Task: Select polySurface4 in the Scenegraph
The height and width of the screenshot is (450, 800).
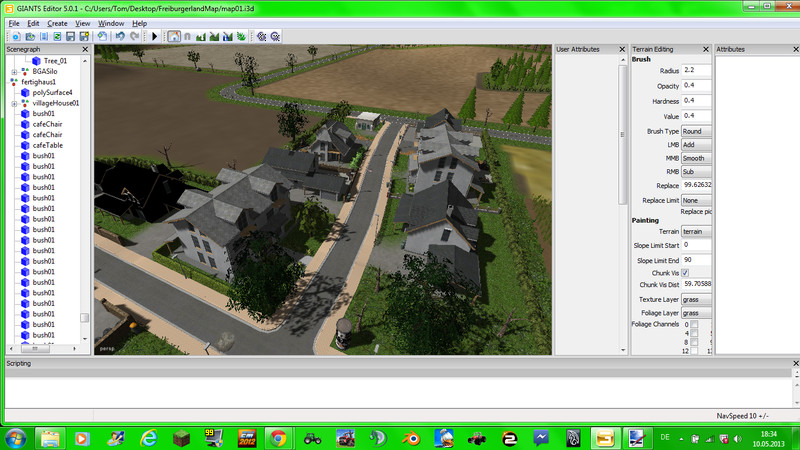Action: [53, 92]
